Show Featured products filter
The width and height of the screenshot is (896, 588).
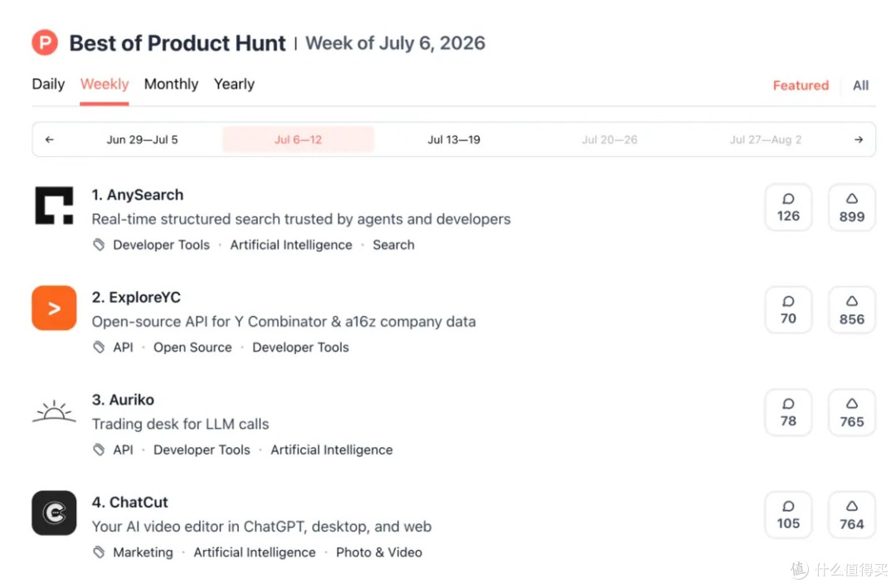pos(801,85)
